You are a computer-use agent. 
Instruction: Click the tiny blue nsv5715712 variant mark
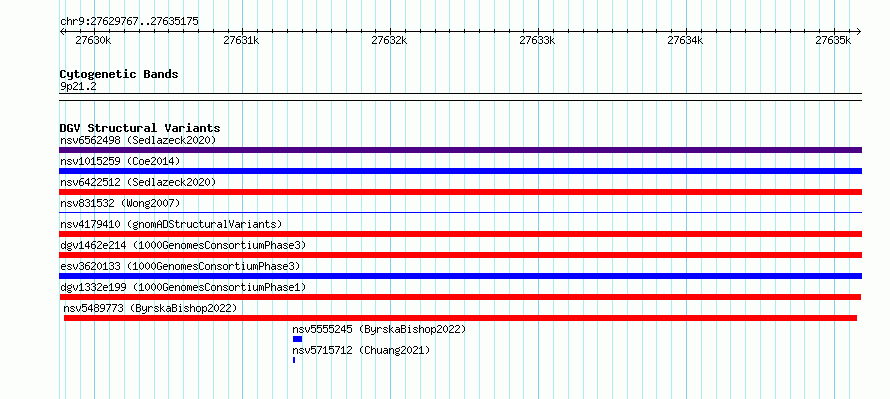pyautogui.click(x=294, y=360)
